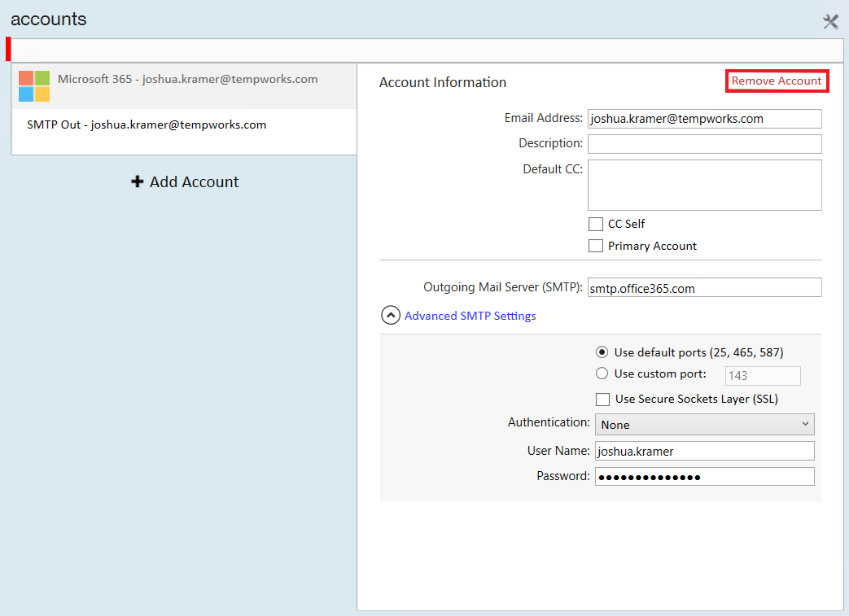
Task: Click Add Account
Action: pyautogui.click(x=185, y=181)
